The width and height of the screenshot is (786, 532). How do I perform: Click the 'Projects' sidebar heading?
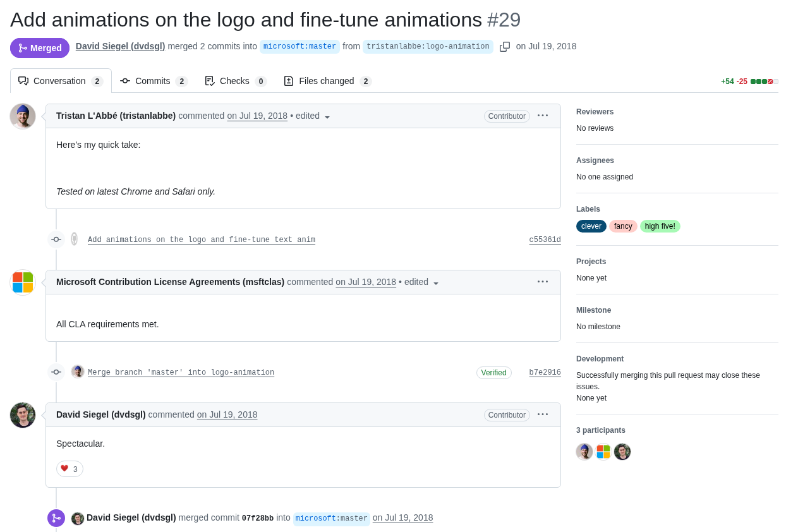tap(591, 262)
